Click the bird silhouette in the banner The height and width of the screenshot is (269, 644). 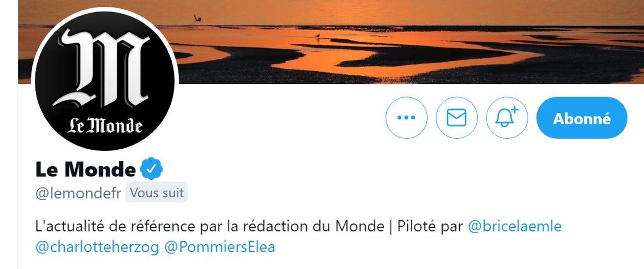318,35
